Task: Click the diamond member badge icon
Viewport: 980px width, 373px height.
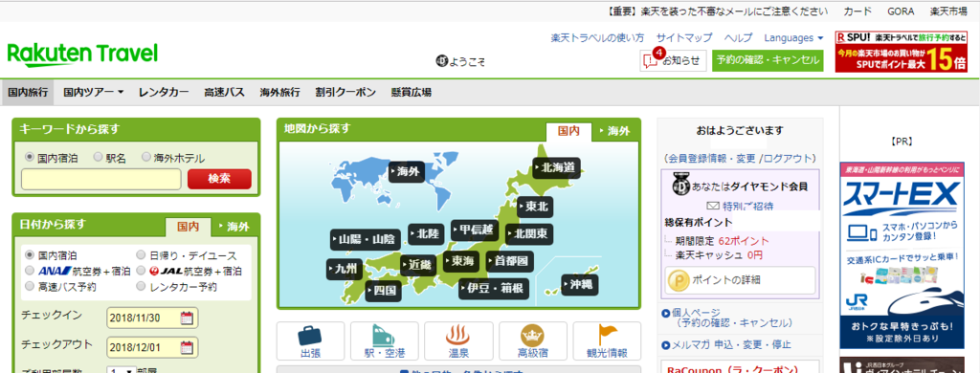Action: click(680, 186)
